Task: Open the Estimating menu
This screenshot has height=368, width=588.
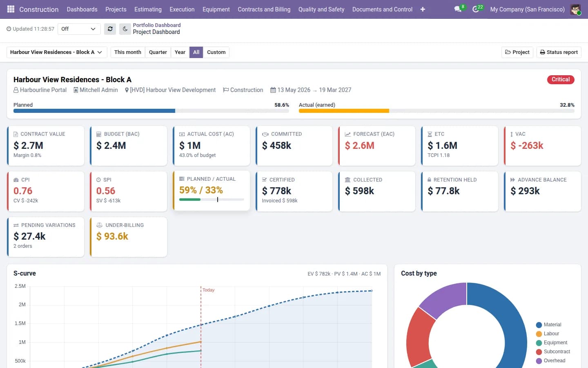Action: coord(148,9)
